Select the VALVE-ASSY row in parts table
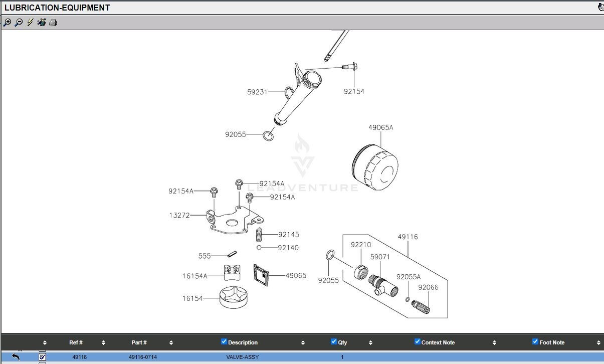 302,357
